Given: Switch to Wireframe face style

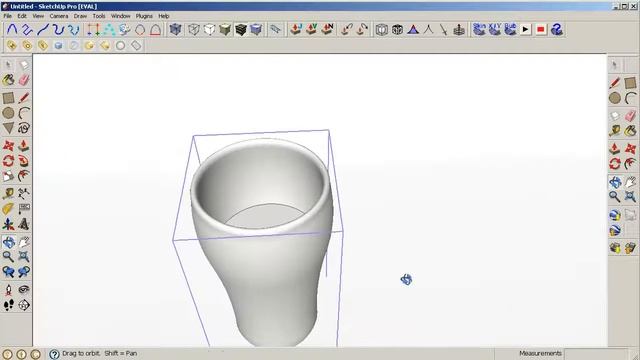Looking at the screenshot, I should pyautogui.click(x=194, y=29).
